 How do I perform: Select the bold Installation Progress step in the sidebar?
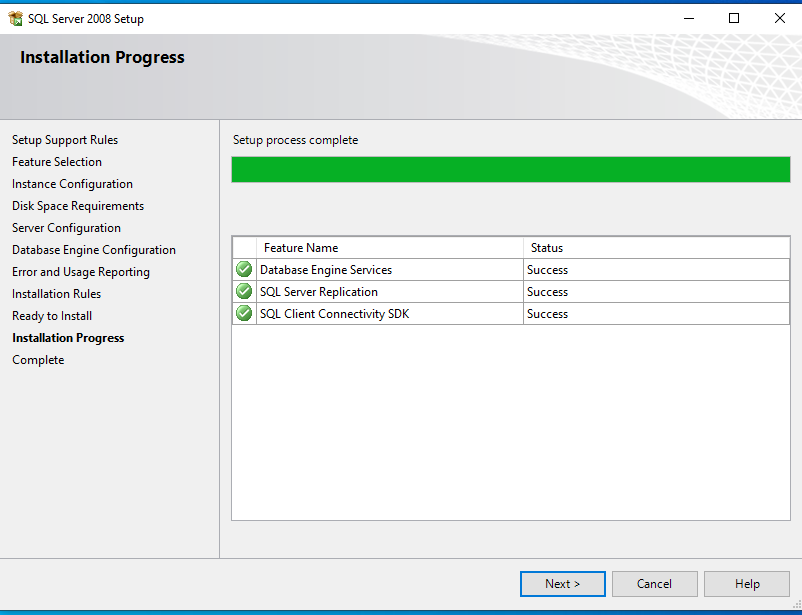point(68,338)
